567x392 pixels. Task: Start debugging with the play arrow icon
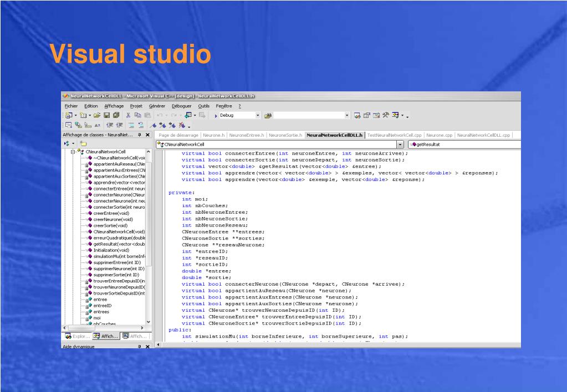[216, 116]
